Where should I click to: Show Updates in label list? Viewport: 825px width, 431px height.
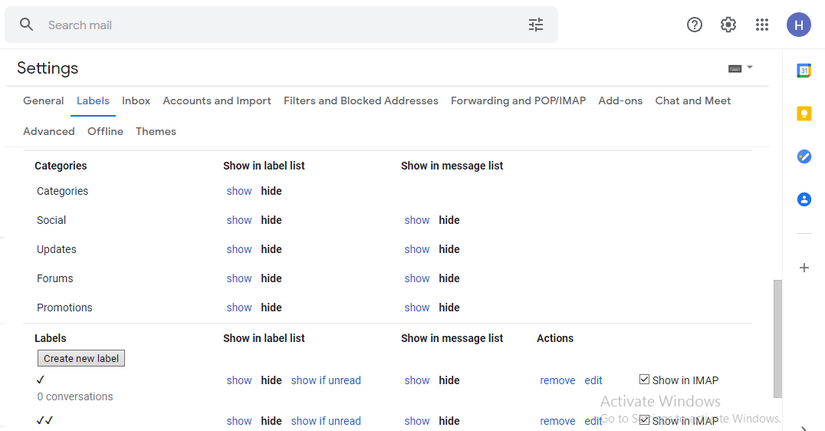[239, 249]
